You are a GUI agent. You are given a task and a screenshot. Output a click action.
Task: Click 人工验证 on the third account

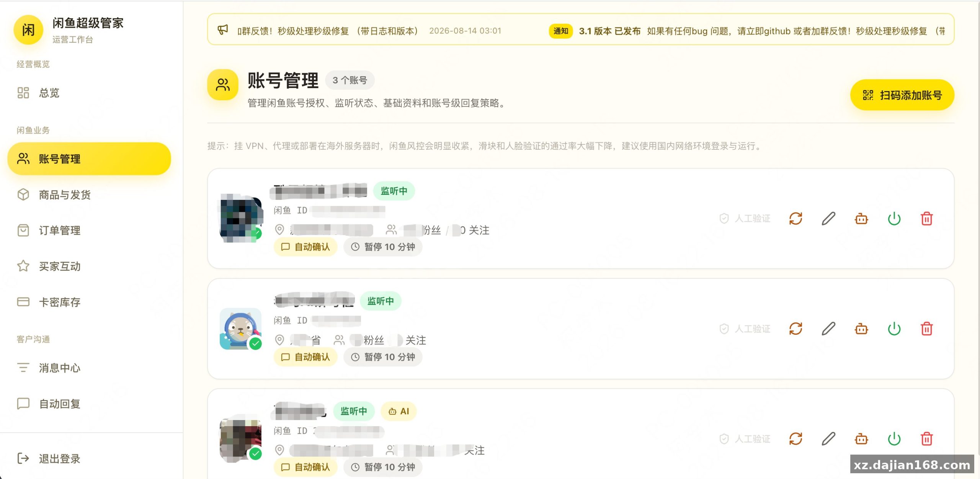coord(745,439)
